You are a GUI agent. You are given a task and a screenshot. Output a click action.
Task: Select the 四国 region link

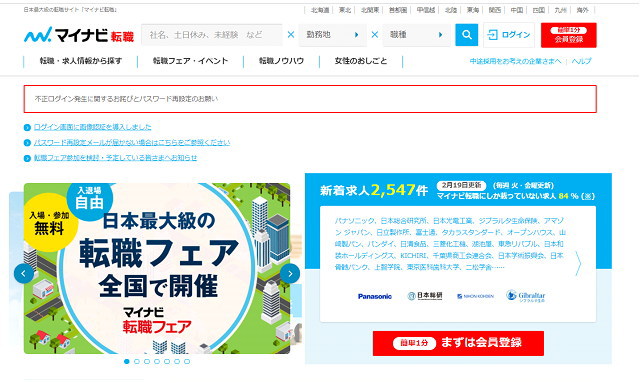[x=539, y=10]
